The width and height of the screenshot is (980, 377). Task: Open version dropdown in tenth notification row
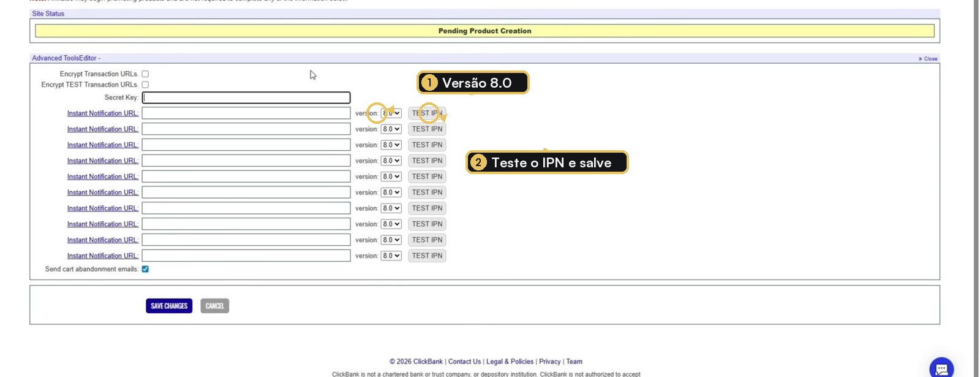coord(391,256)
